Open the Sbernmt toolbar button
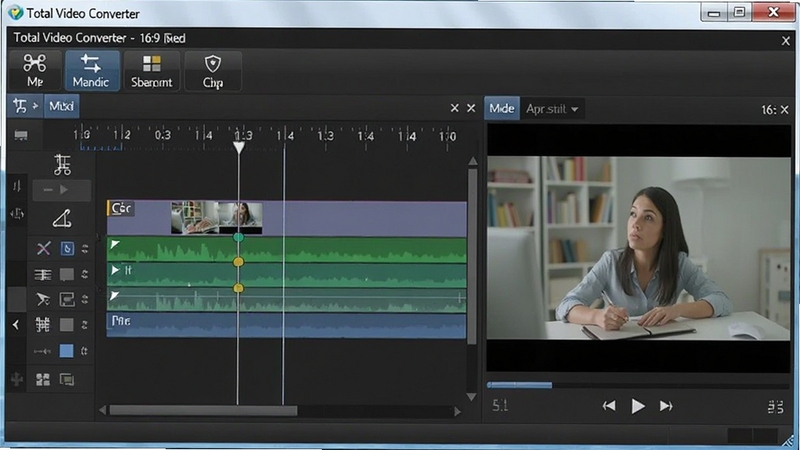Screen dimensions: 800x450 tap(152, 70)
